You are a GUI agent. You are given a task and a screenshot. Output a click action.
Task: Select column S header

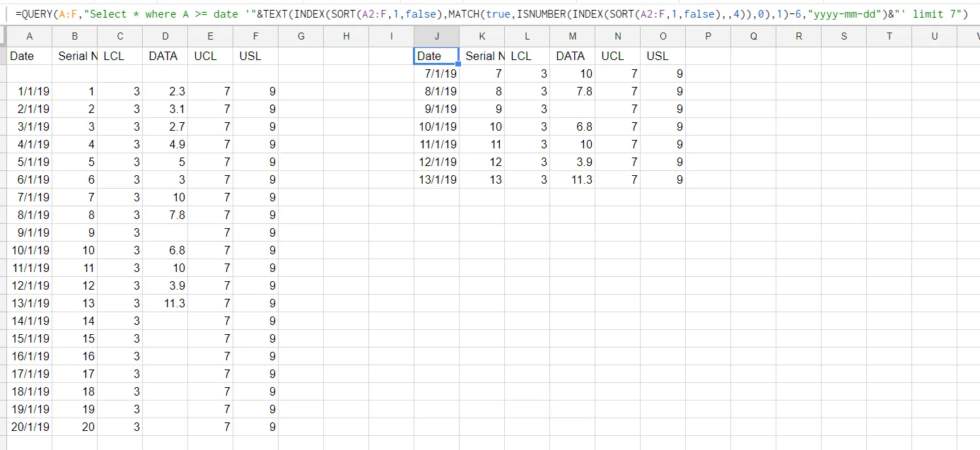(x=844, y=36)
